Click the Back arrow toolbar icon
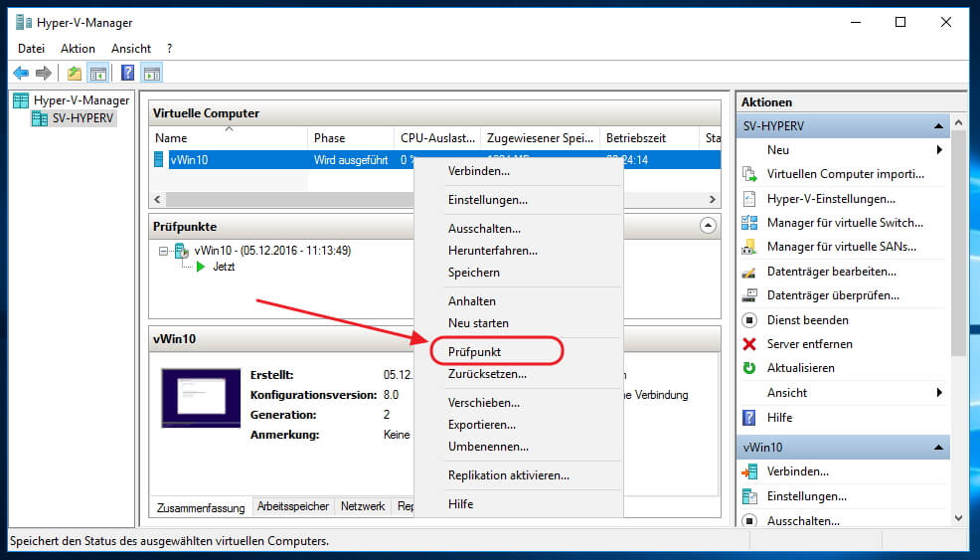Viewport: 980px width, 560px height. [21, 74]
